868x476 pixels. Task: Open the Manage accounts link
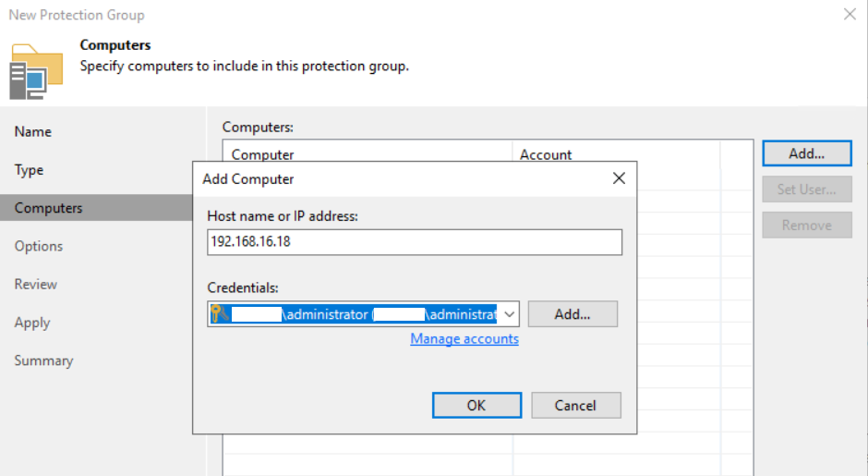tap(464, 339)
